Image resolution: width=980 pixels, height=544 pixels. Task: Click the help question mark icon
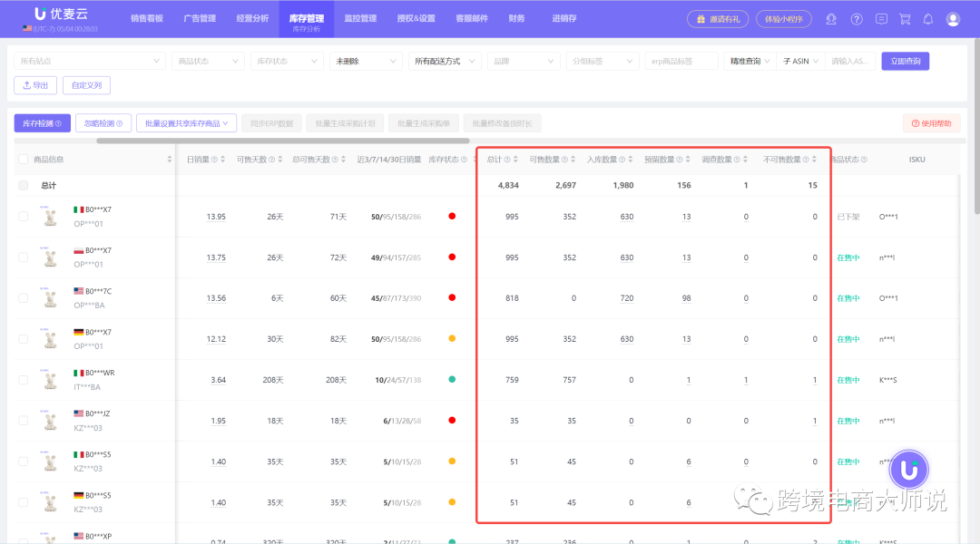click(x=856, y=18)
